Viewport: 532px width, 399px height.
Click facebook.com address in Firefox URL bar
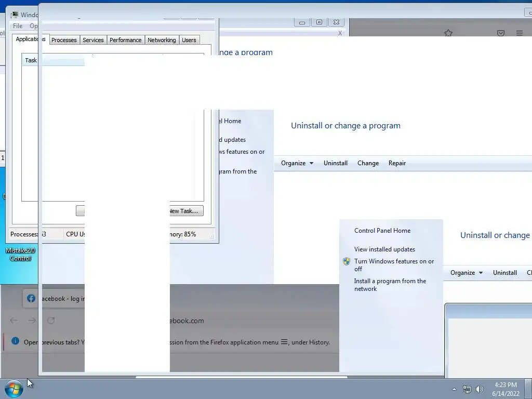(187, 321)
